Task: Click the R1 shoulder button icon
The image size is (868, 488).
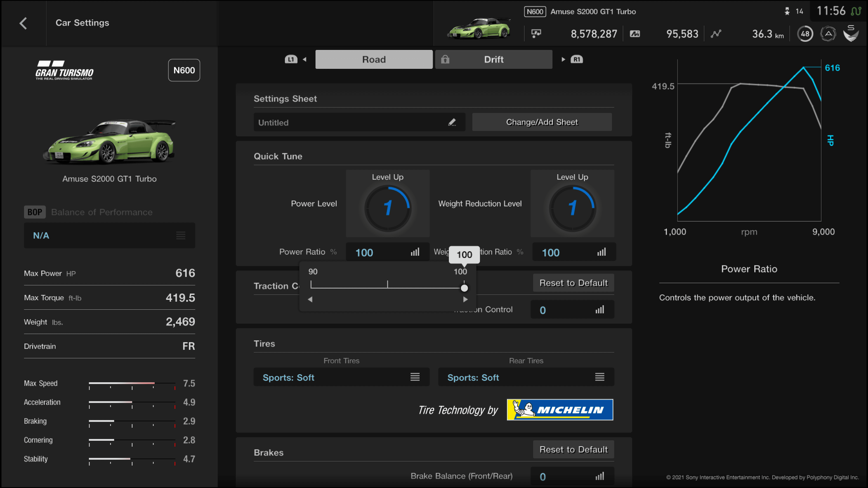Action: pos(577,59)
